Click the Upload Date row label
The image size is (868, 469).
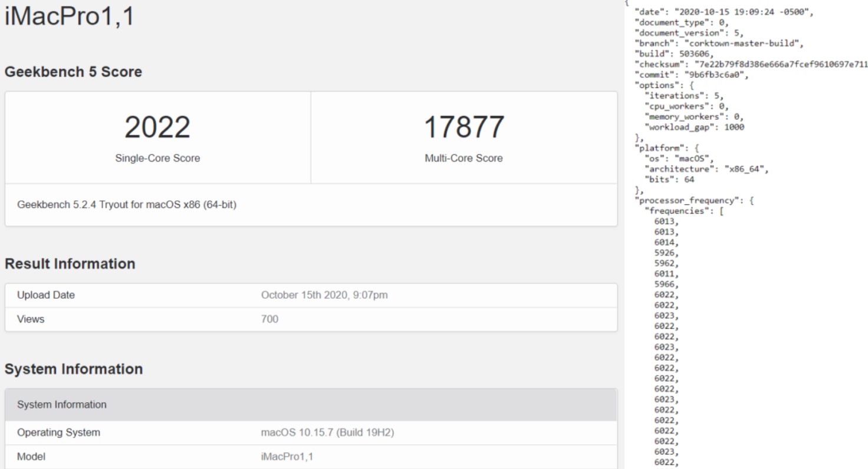pos(46,295)
